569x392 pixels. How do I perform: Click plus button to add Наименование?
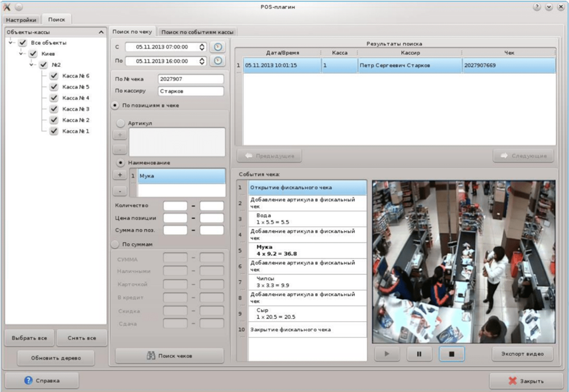point(119,175)
